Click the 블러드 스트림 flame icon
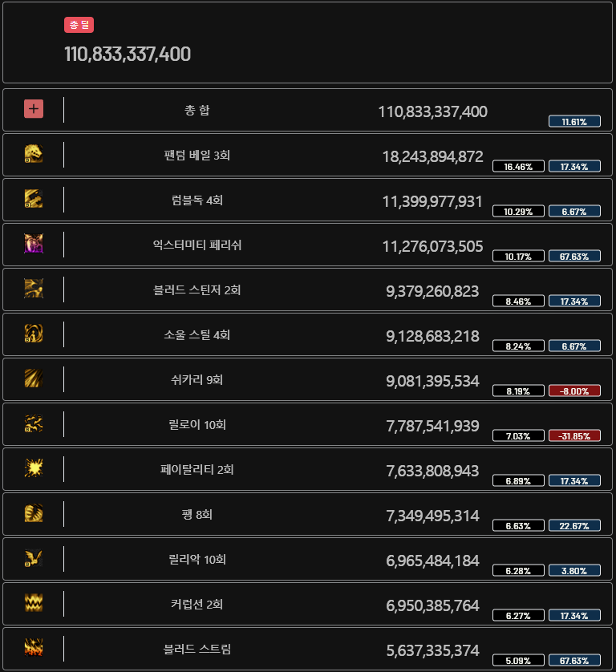Screen dimensions: 616x672 tap(34, 648)
